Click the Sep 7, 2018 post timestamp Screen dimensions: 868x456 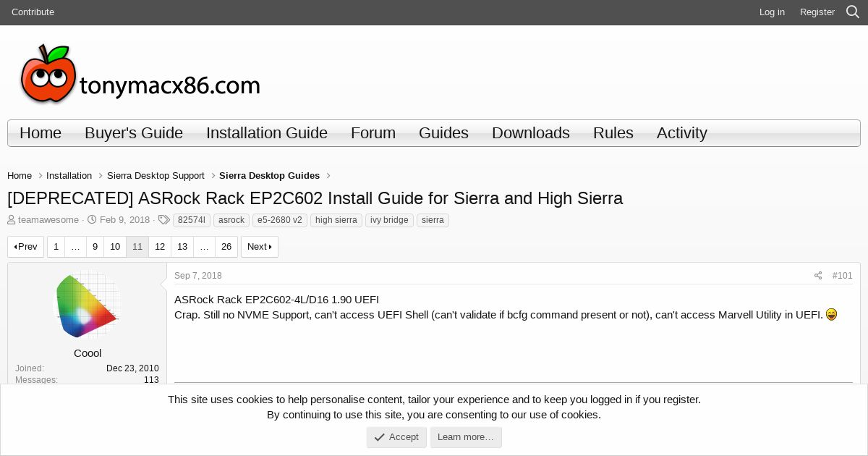point(198,276)
